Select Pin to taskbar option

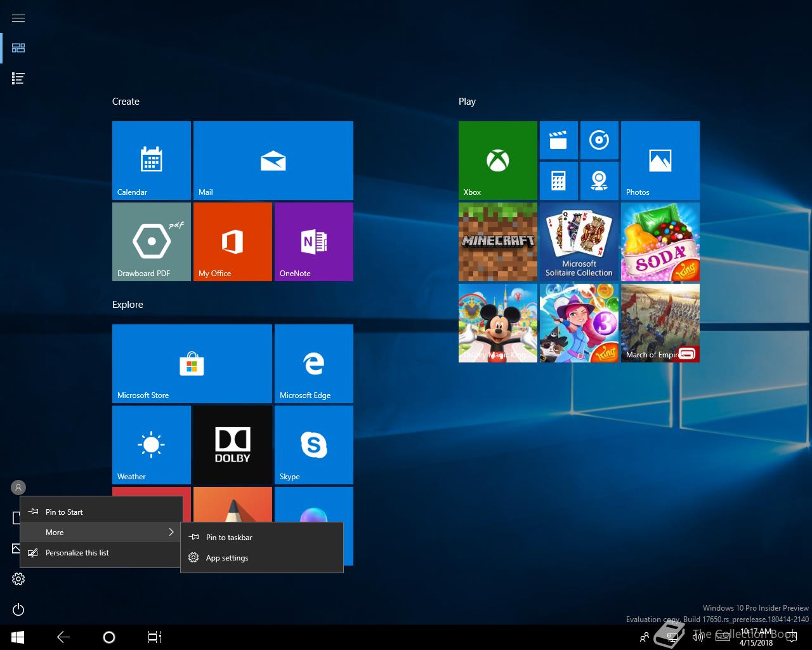coord(262,537)
